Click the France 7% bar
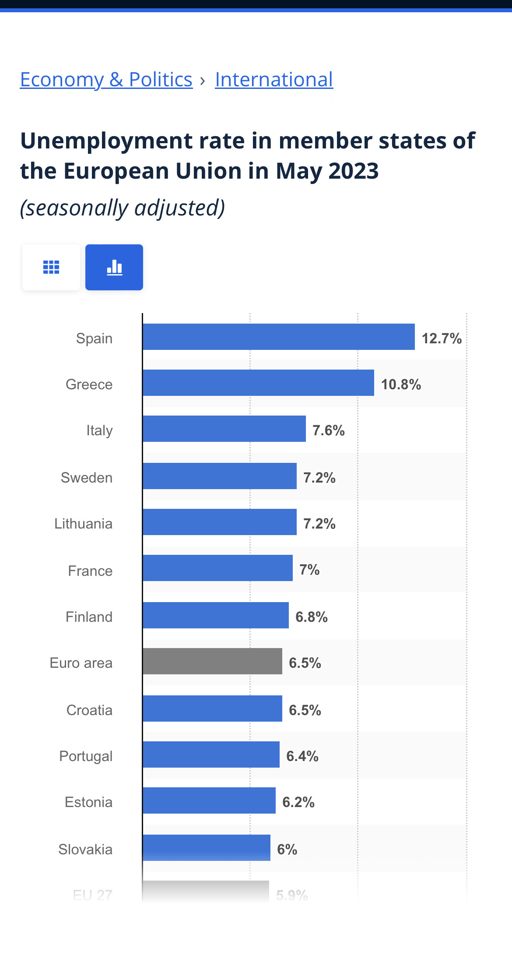This screenshot has width=512, height=980. [x=217, y=568]
